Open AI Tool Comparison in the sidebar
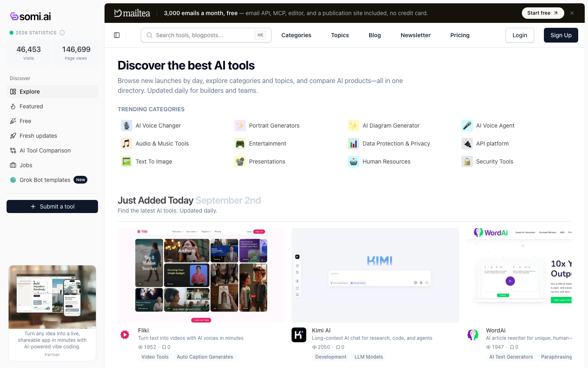This screenshot has width=588, height=368. click(x=52, y=150)
